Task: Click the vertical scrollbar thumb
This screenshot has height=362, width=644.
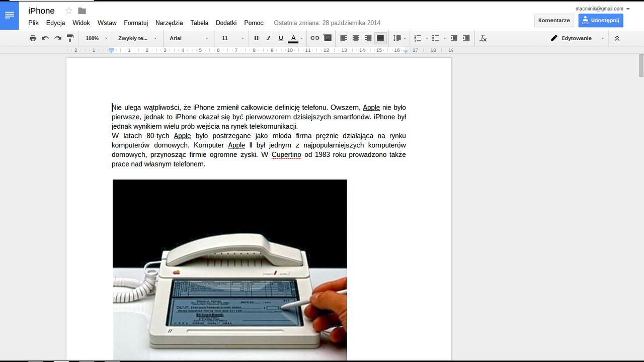Action: (x=641, y=65)
